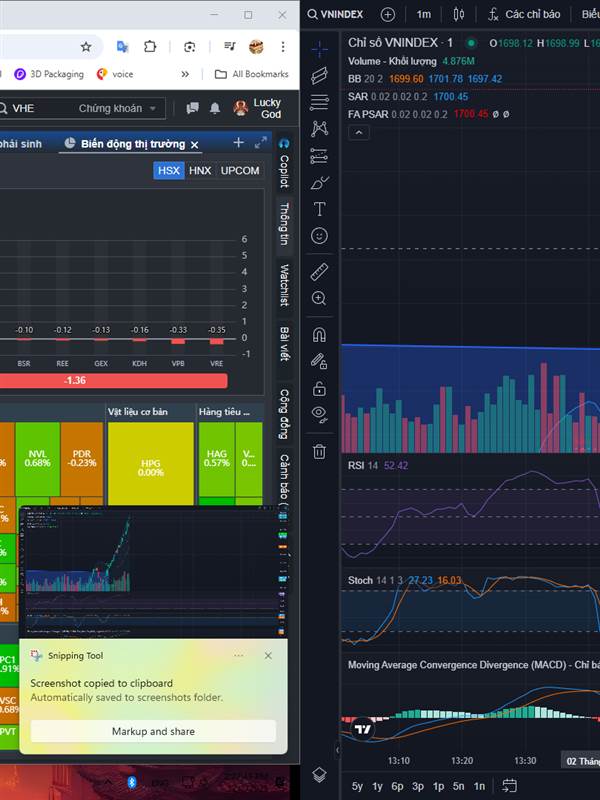Open Các chỉ báo indicators
The width and height of the screenshot is (600, 800).
524,14
